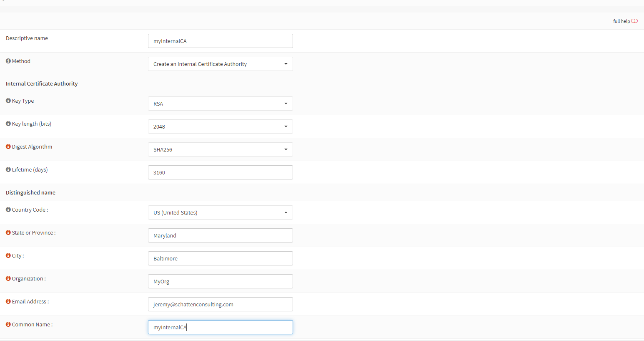Click the Lifetime days field containing 3160
The height and width of the screenshot is (341, 644).
(x=220, y=172)
